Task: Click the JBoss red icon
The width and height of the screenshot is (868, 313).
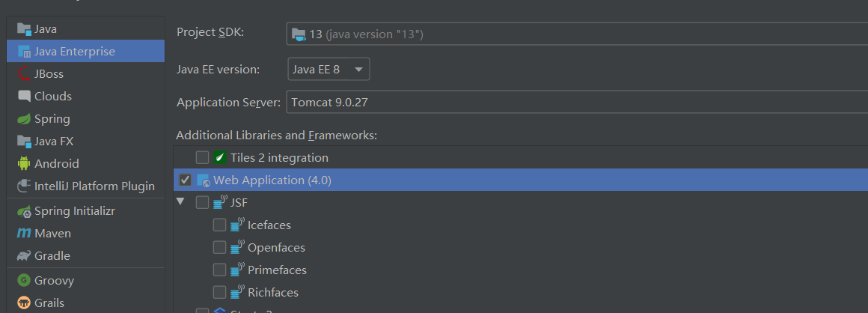Action: (x=23, y=73)
